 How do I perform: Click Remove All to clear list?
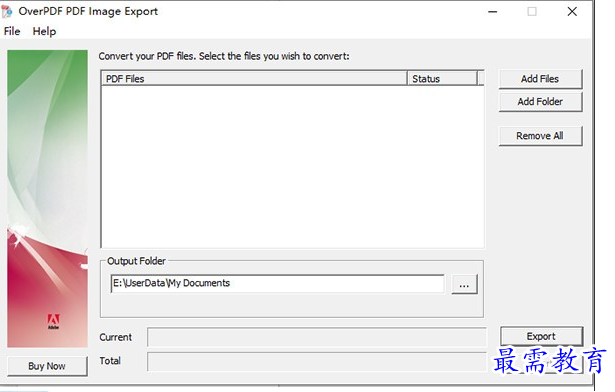pyautogui.click(x=540, y=136)
